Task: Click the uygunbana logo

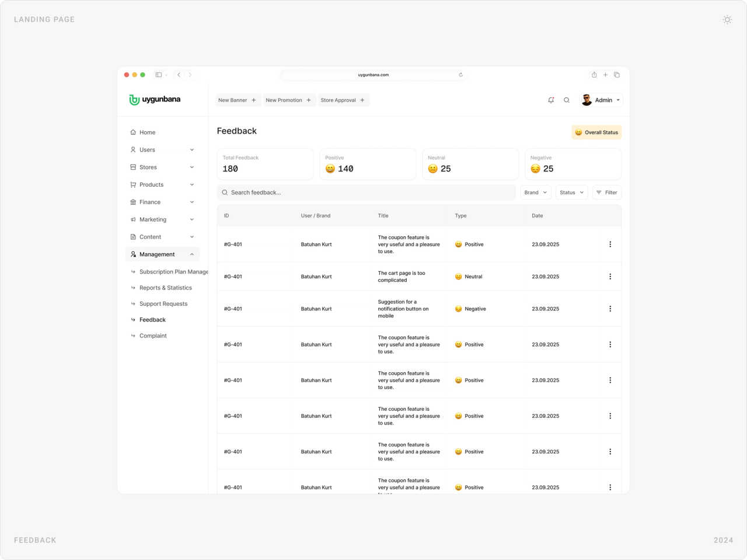Action: pyautogui.click(x=155, y=100)
